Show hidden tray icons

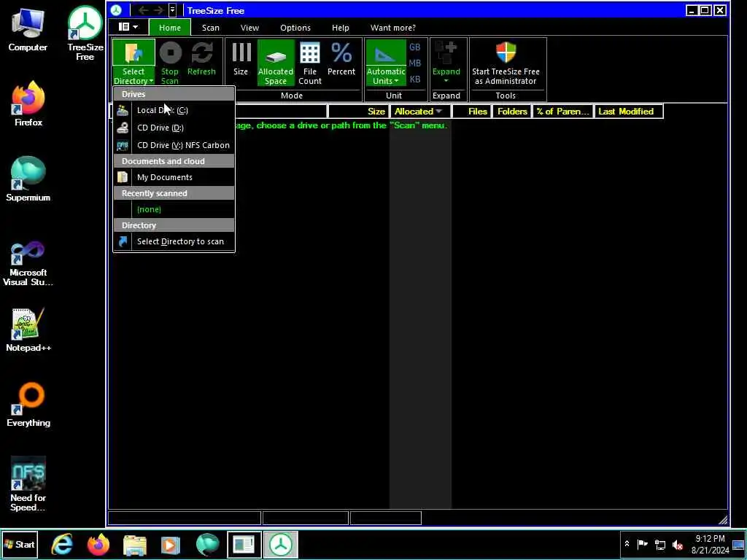tap(627, 544)
